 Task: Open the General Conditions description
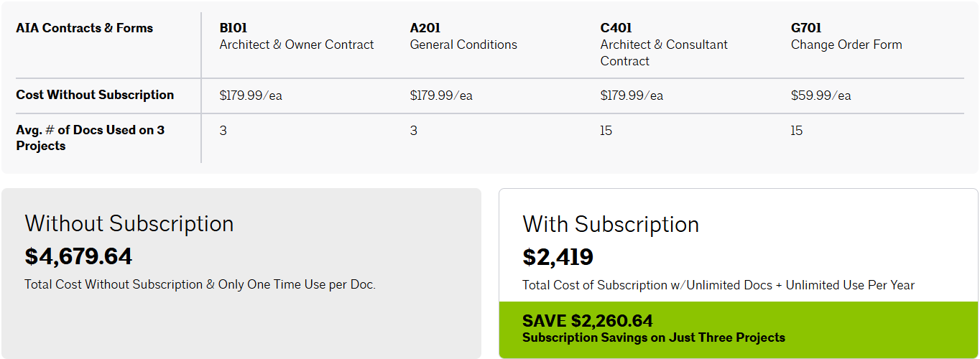click(463, 45)
